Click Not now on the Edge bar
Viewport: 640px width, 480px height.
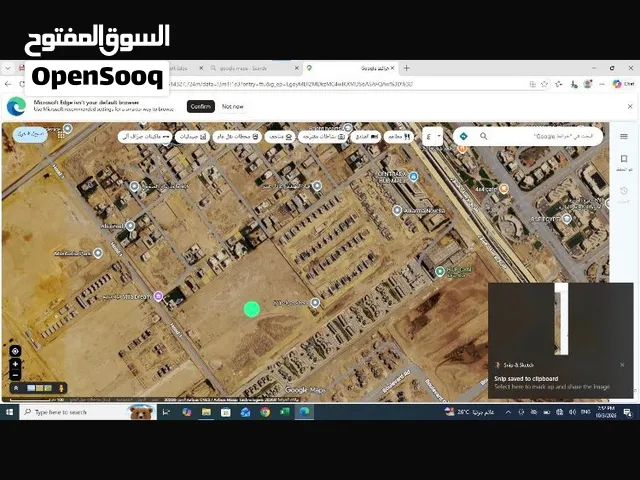233,107
